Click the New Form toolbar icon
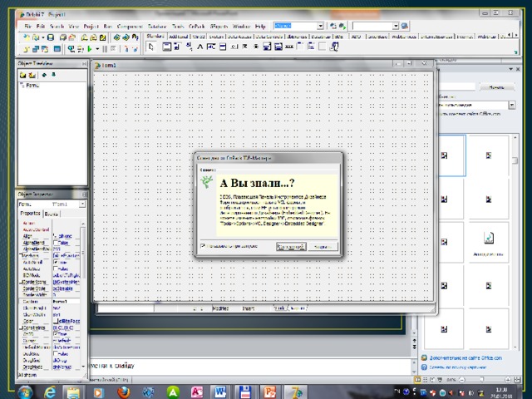This screenshot has width=532, height=399. coord(57,49)
